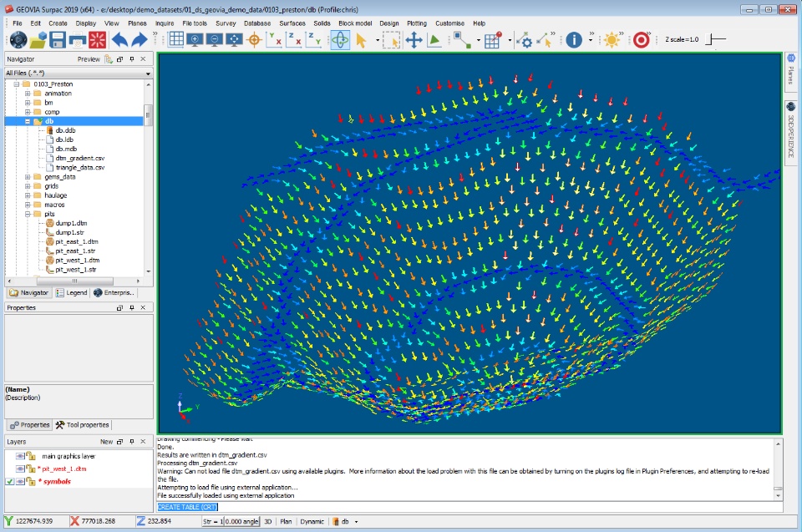Image resolution: width=802 pixels, height=532 pixels.
Task: Click New in the Layers panel
Action: (x=106, y=442)
